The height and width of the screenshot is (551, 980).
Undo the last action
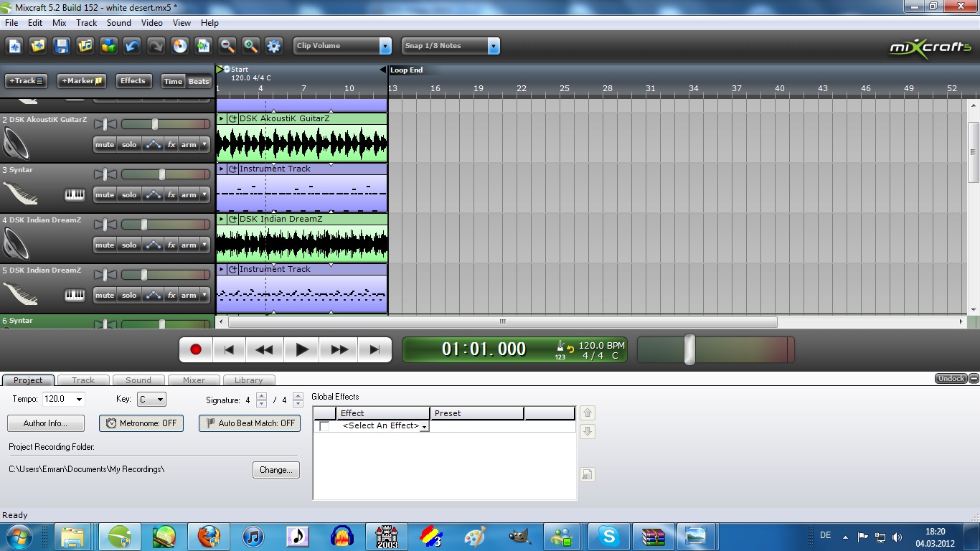click(133, 46)
